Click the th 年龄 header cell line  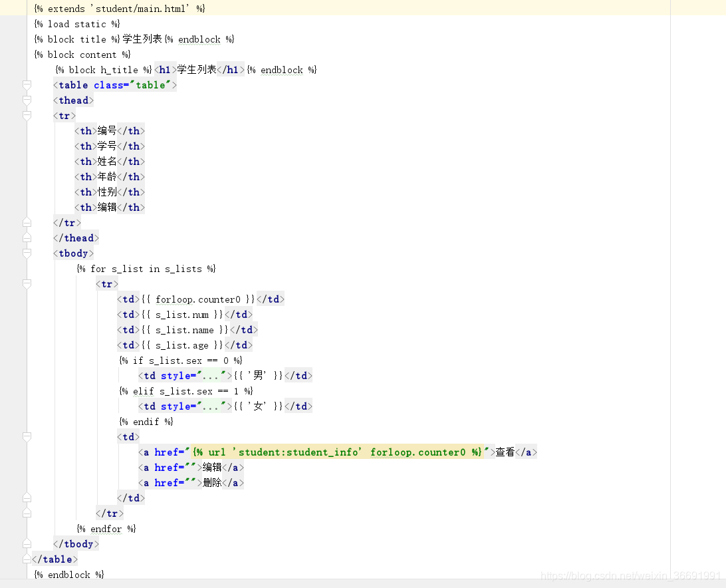(x=110, y=176)
